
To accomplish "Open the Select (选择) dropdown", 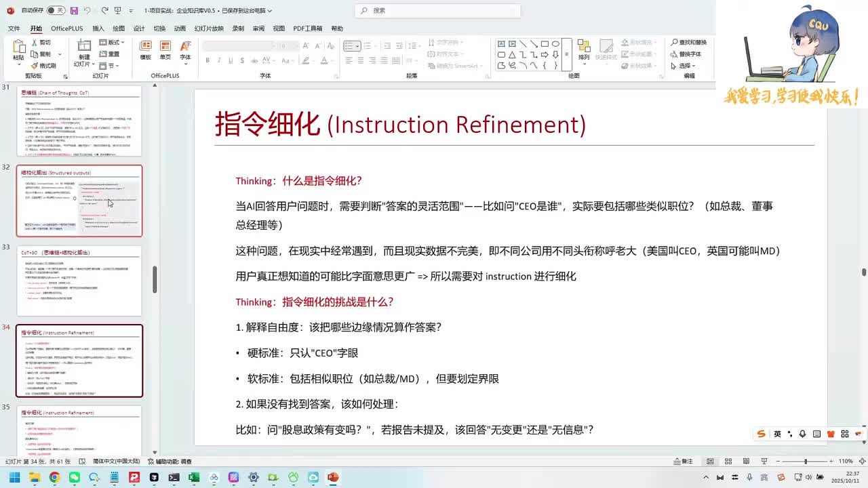I will [x=684, y=66].
